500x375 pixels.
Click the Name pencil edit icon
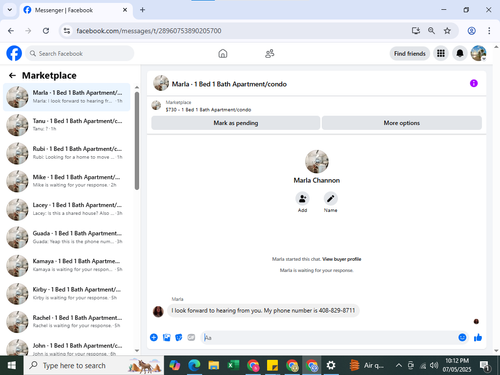330,199
